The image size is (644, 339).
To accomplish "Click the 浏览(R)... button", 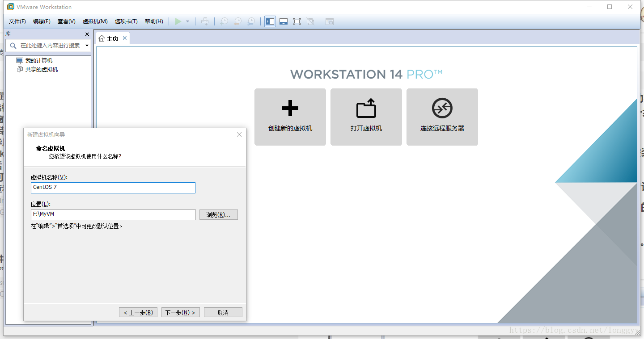I will coord(219,215).
